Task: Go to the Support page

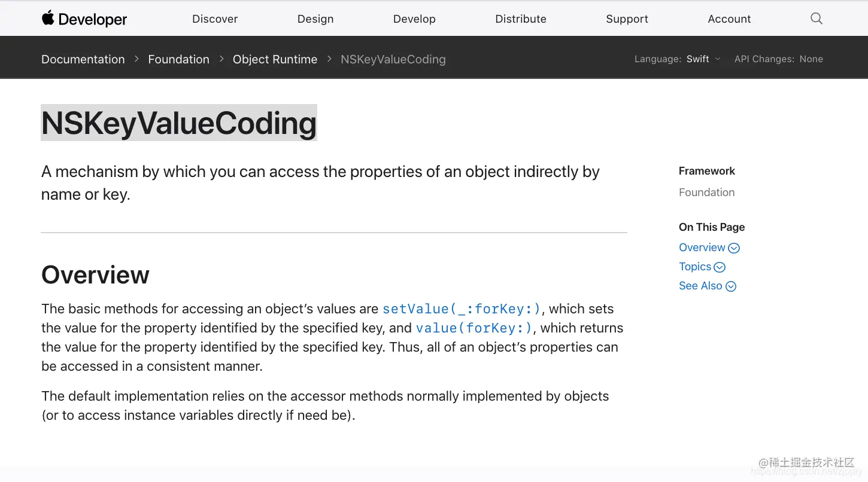Action: pyautogui.click(x=627, y=19)
